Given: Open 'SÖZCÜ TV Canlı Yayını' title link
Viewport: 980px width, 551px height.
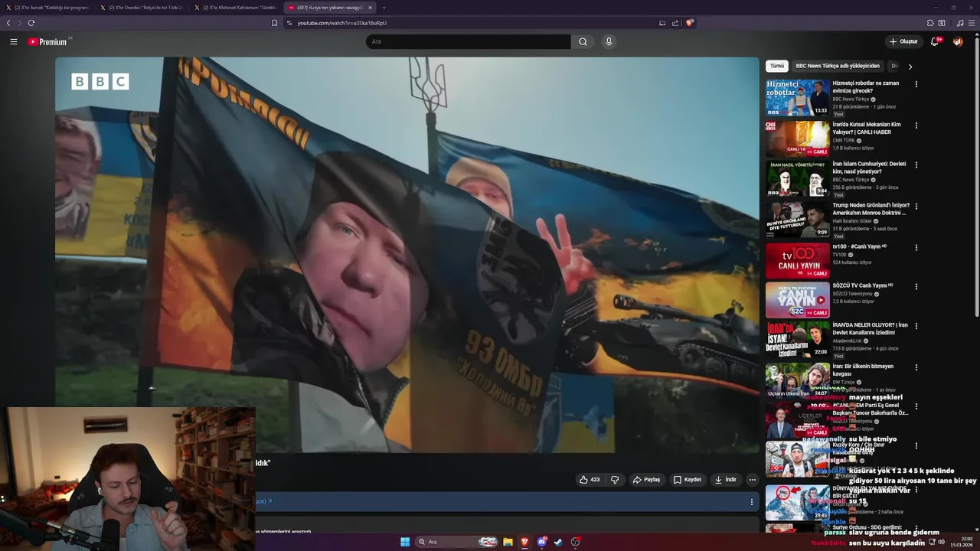Looking at the screenshot, I should [x=863, y=285].
